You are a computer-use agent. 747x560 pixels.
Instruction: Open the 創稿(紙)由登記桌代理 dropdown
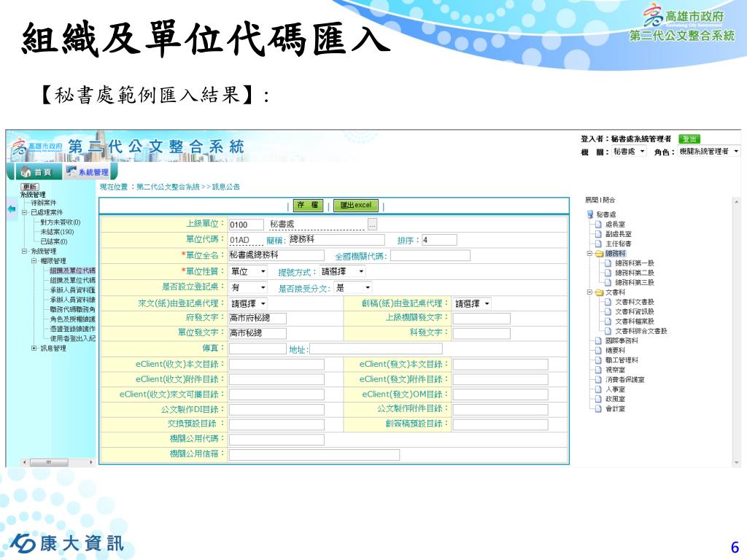pyautogui.click(x=472, y=303)
